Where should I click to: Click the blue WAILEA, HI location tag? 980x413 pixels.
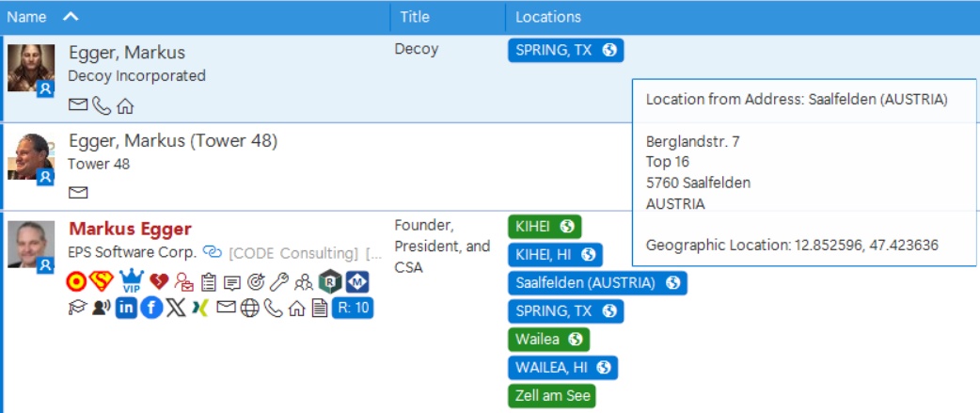[x=562, y=368]
